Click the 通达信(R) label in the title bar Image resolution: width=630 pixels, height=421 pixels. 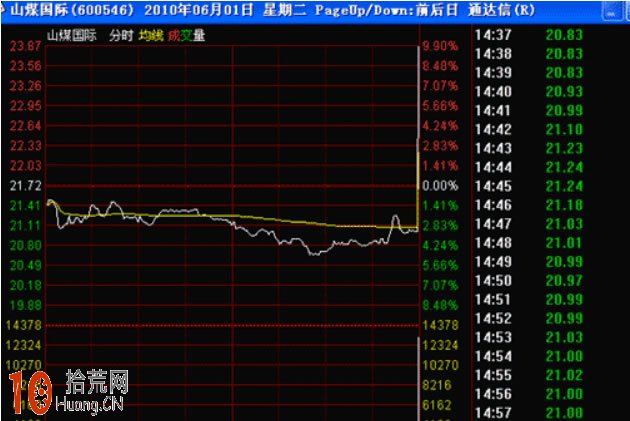tap(501, 10)
